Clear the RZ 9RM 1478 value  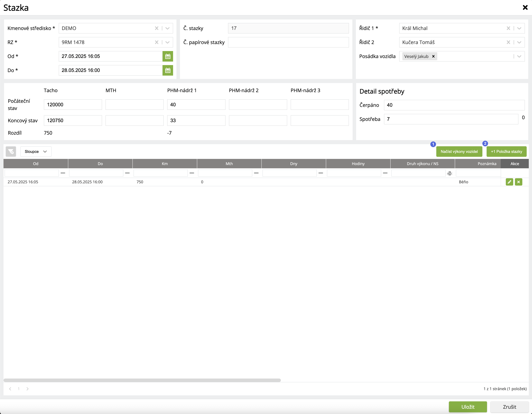point(157,42)
